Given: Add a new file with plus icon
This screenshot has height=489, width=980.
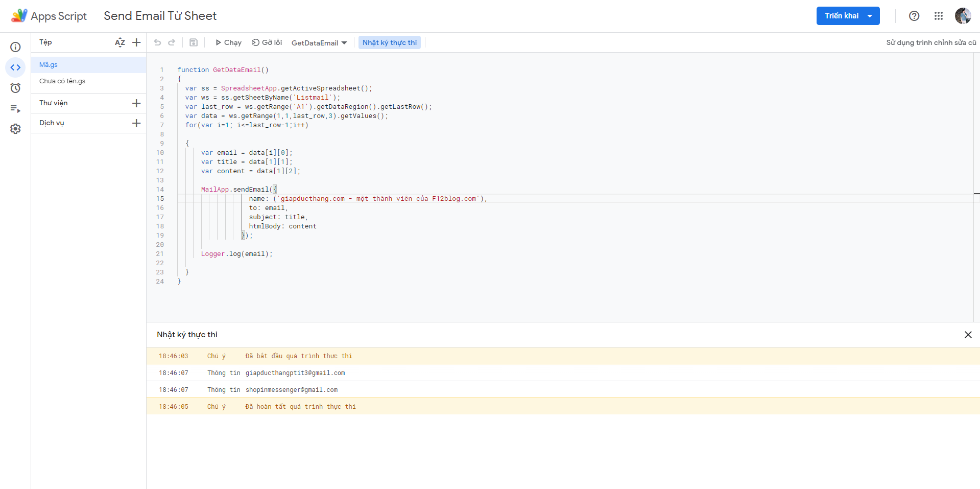Looking at the screenshot, I should tap(136, 42).
